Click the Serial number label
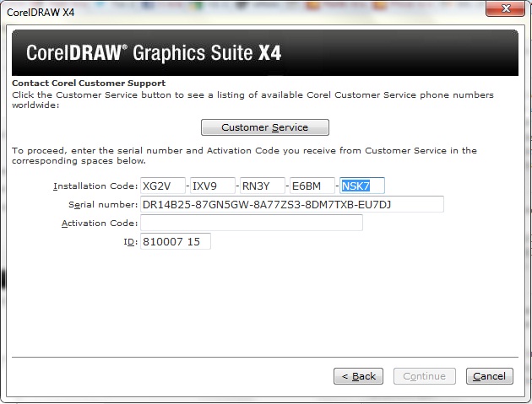 [x=103, y=205]
